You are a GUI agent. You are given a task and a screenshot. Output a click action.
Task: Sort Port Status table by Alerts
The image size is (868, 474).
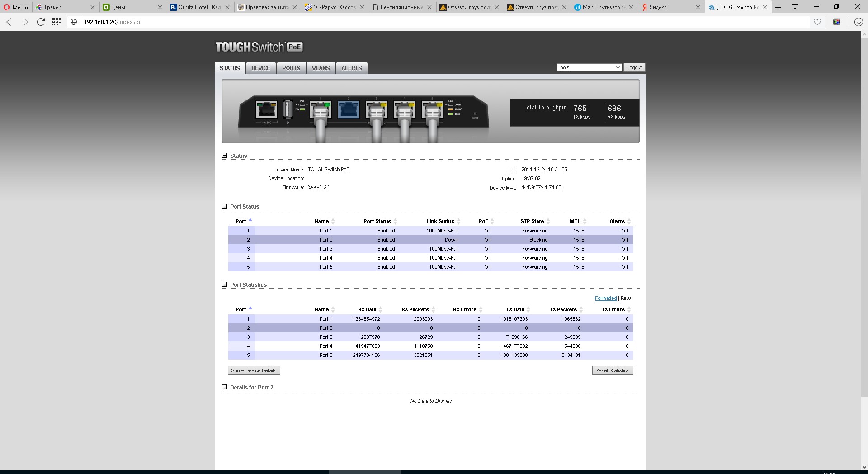coord(620,221)
